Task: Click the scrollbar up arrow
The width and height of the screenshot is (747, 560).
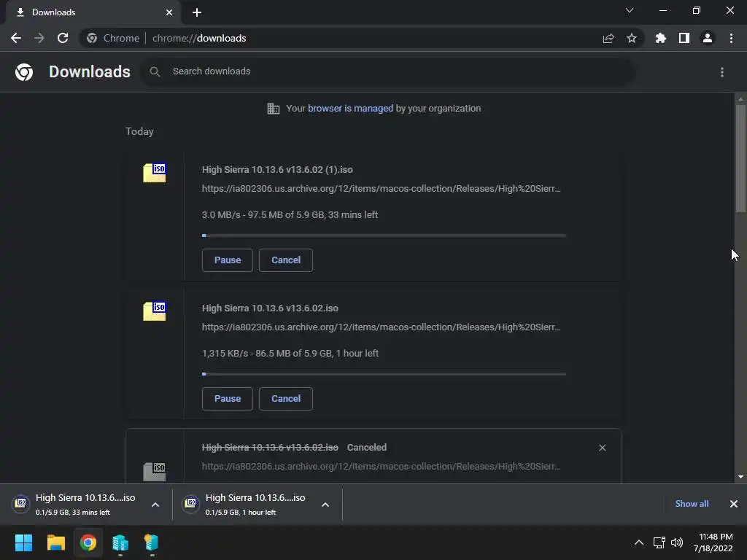Action: pos(740,99)
